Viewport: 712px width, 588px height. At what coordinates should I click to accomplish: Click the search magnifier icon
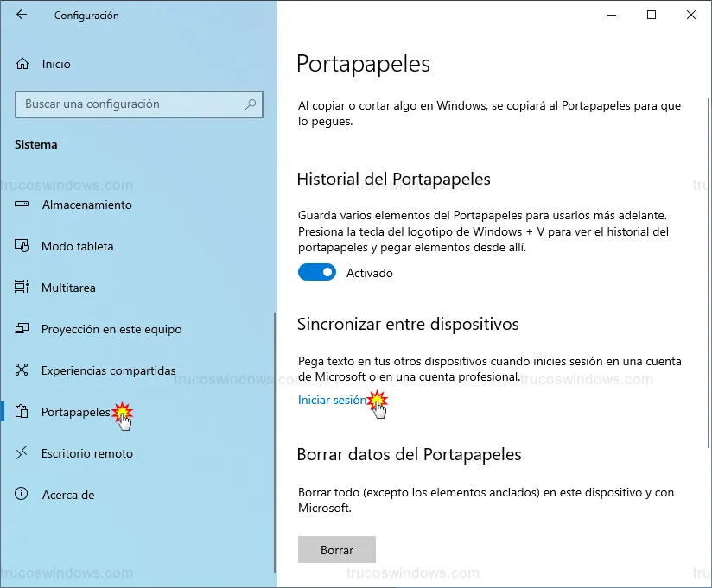[x=251, y=104]
